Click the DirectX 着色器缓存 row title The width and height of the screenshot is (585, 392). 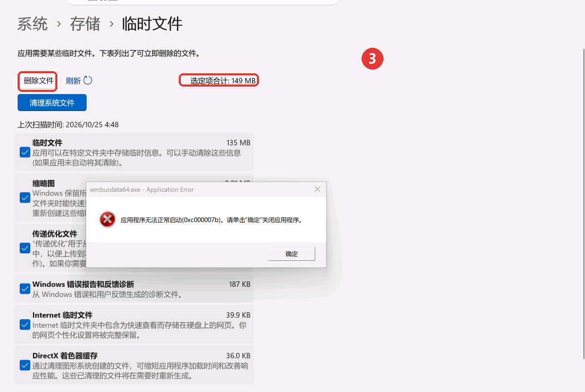click(x=65, y=356)
